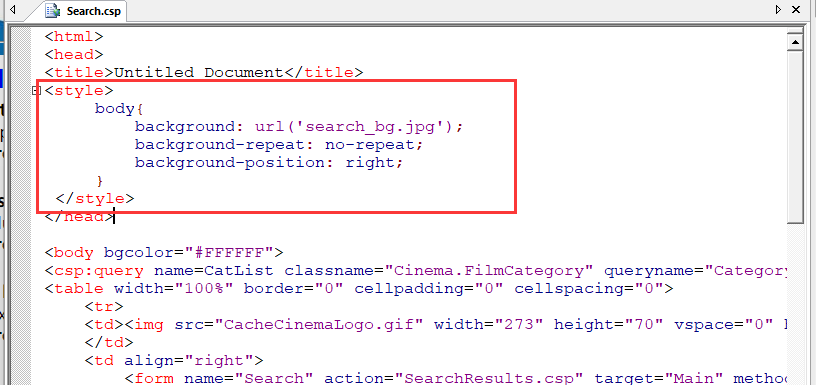Click the document icon on Search.csp tab
This screenshot has width=816, height=385.
click(53, 10)
